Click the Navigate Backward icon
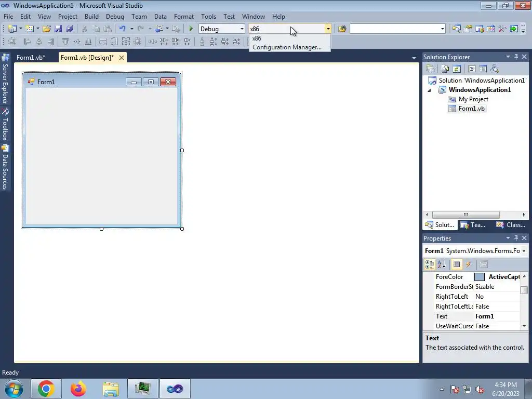 159,29
